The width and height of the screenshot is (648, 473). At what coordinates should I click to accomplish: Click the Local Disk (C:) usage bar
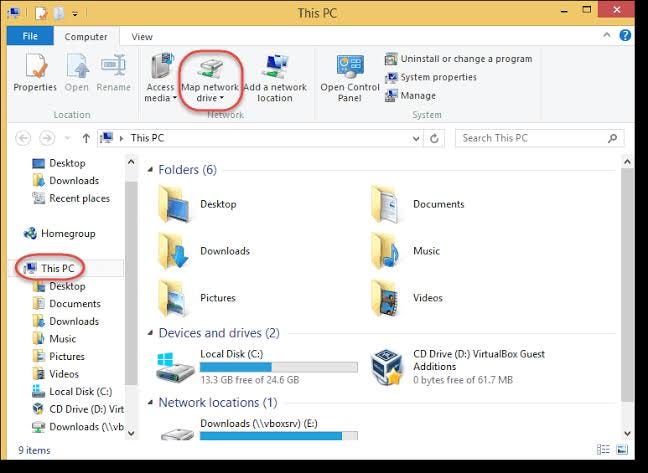point(279,367)
